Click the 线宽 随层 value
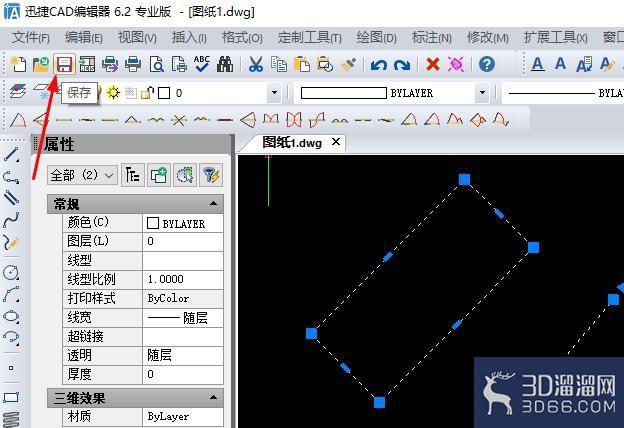Screen dimensions: 624x428 point(183,317)
